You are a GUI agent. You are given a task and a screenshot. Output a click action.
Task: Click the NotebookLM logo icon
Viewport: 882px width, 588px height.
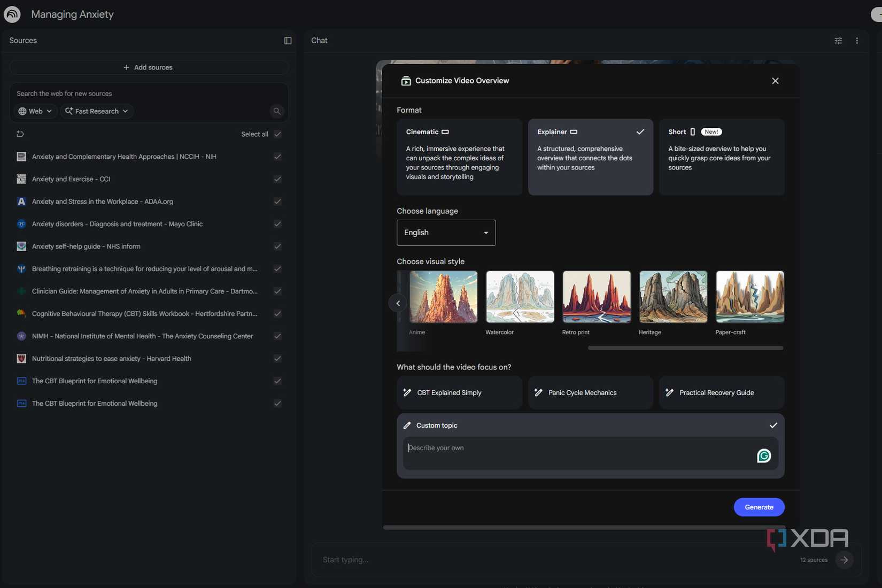12,14
